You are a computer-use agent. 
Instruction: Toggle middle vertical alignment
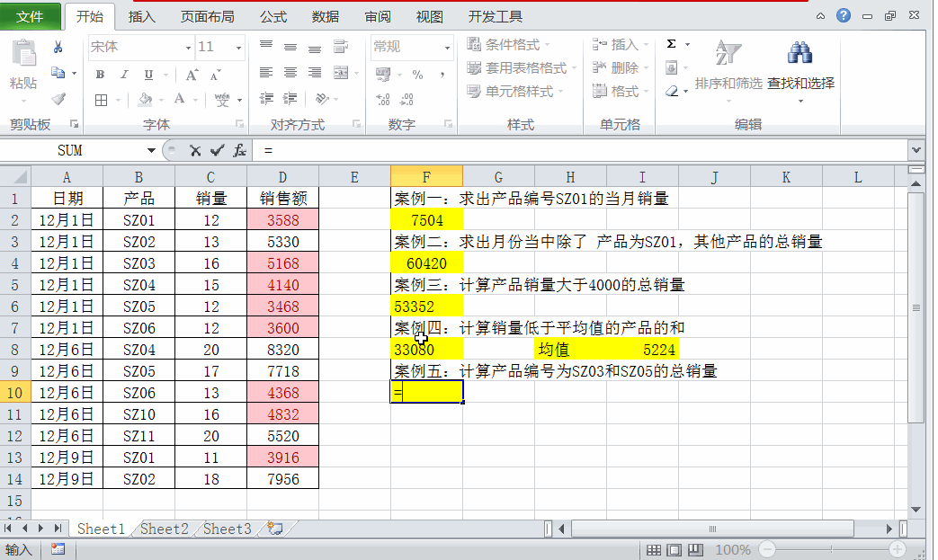tap(290, 47)
